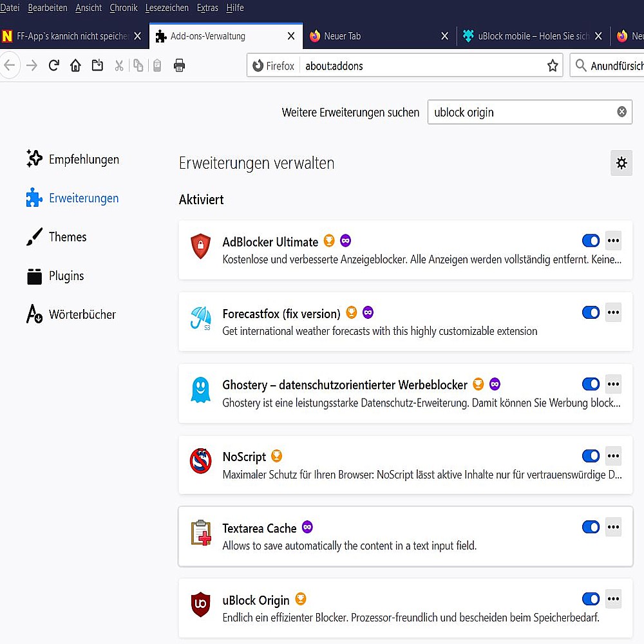This screenshot has width=644, height=644.
Task: Click the AdBlocker Ultimate shield icon
Action: 200,246
